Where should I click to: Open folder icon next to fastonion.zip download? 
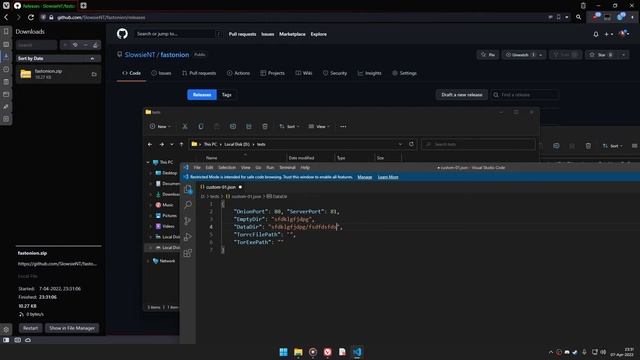pyautogui.click(x=94, y=74)
